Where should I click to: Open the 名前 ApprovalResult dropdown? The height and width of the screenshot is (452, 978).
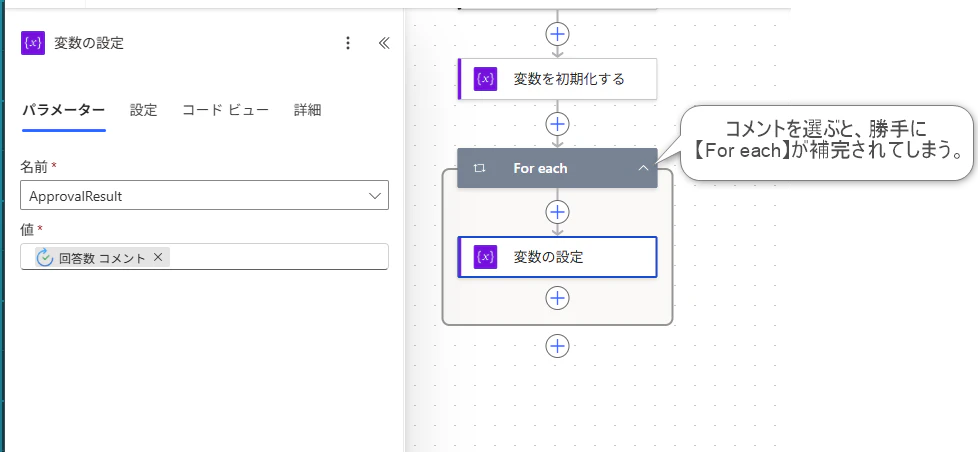204,196
